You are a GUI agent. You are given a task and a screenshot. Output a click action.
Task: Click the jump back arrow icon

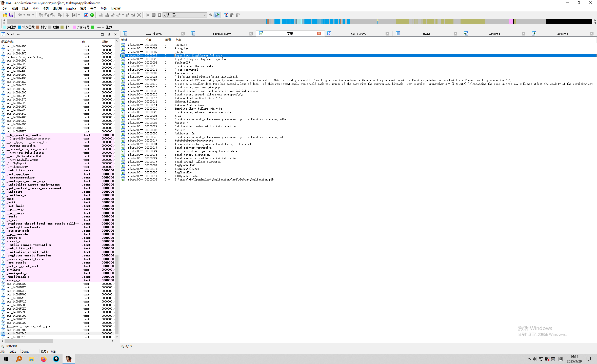(20, 15)
